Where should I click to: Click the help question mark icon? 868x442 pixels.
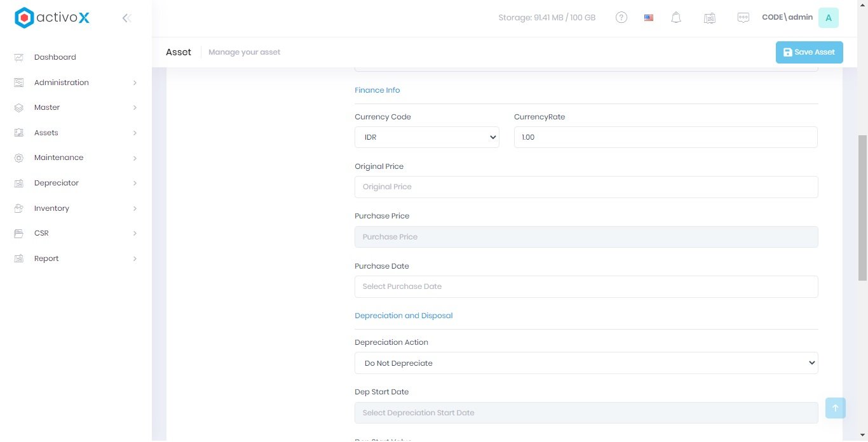coord(621,18)
